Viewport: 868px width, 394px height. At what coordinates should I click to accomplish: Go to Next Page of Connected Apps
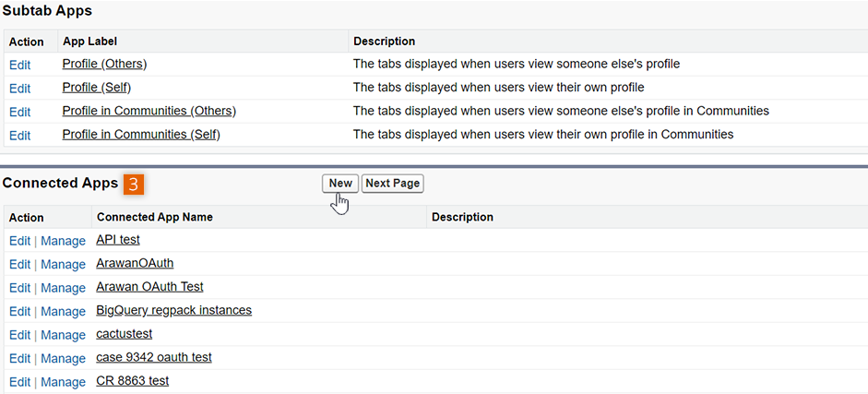(x=392, y=184)
